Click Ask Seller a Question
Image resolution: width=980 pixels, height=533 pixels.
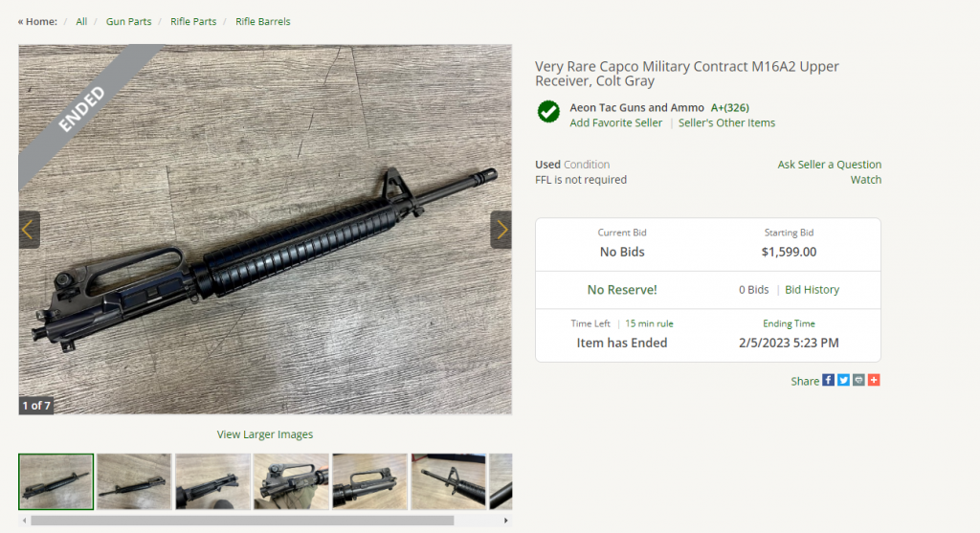click(829, 165)
